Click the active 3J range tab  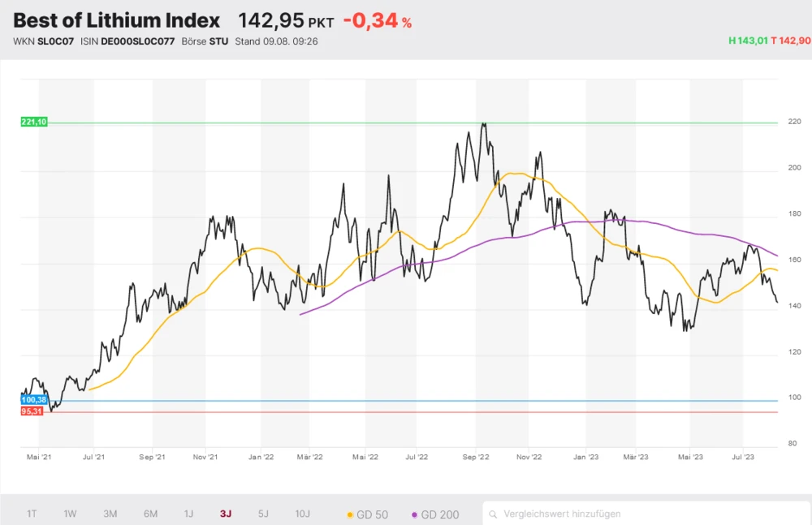click(x=226, y=514)
